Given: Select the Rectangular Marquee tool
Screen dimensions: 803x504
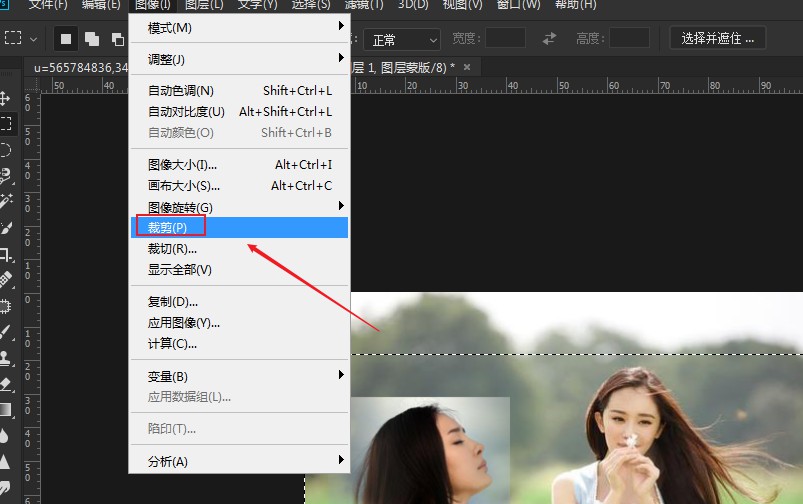Looking at the screenshot, I should click(6, 124).
